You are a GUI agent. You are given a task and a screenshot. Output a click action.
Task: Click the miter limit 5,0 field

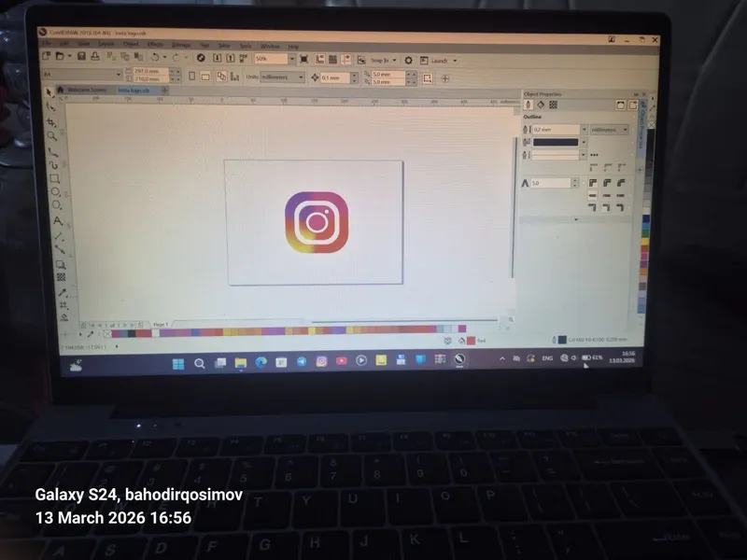click(x=551, y=183)
